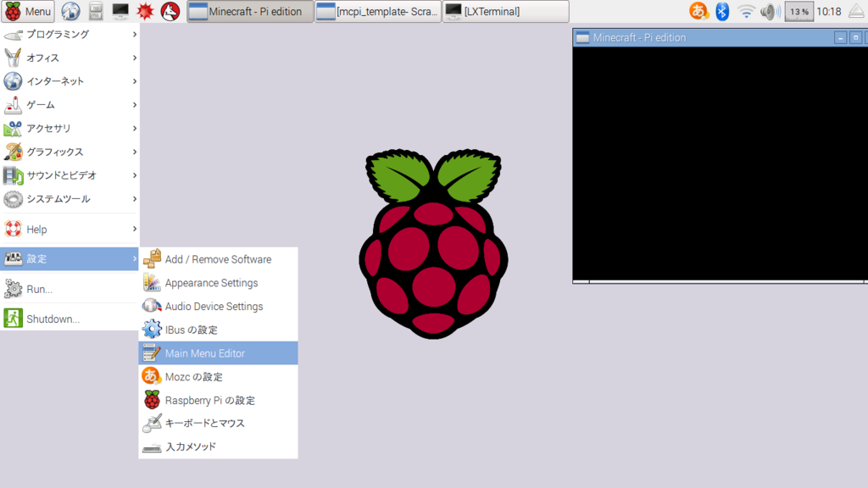Screen dimensions: 868x488
Task: Switch to LXTerminal taskbar button
Action: point(506,11)
